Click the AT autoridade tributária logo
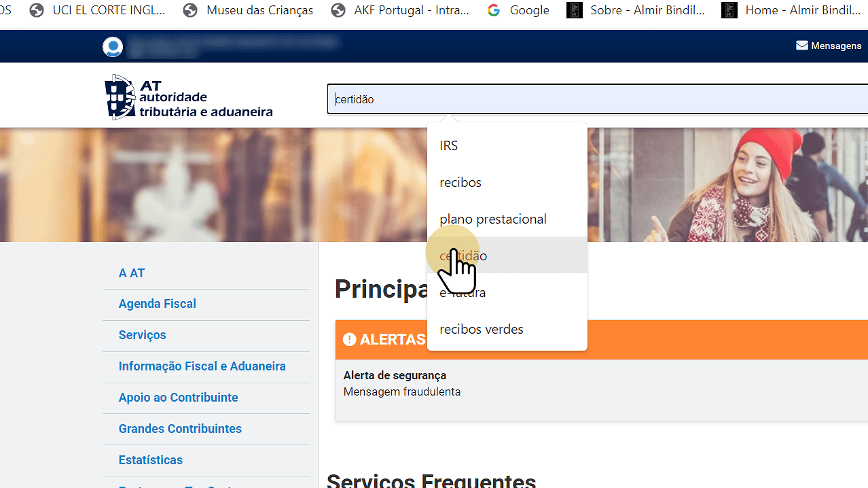Screen dimensions: 868x488 click(x=189, y=97)
